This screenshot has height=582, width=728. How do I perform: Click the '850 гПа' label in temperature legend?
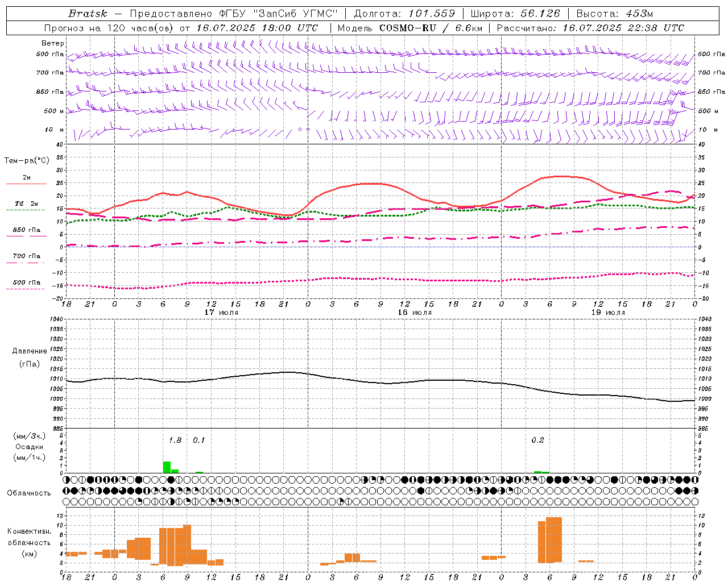26,230
